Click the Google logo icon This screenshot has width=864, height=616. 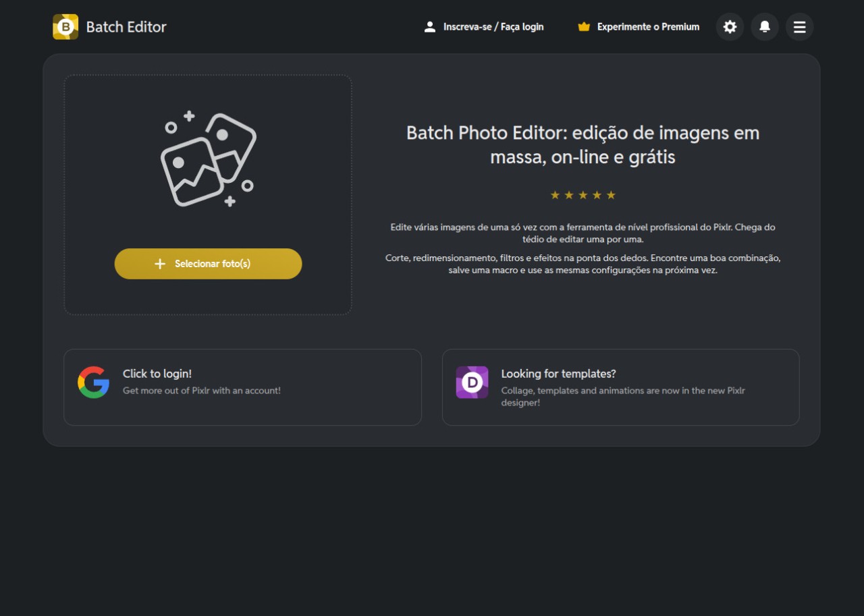coord(94,383)
